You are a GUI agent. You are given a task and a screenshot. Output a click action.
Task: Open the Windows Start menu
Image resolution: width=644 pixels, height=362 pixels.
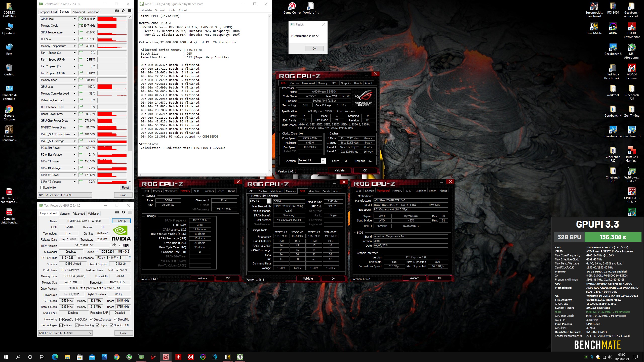6,357
